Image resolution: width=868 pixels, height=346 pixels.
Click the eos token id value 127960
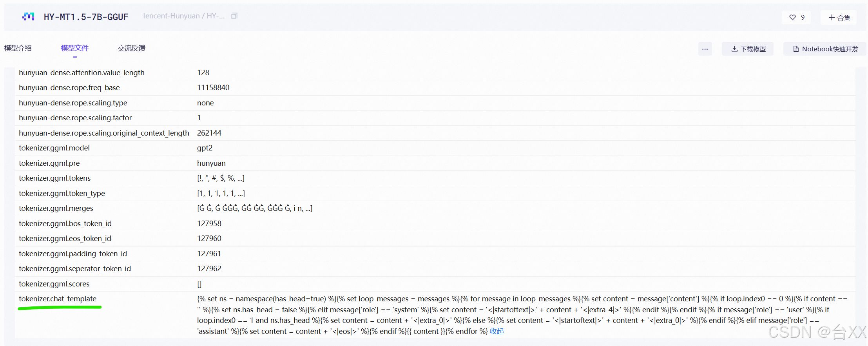pyautogui.click(x=209, y=238)
